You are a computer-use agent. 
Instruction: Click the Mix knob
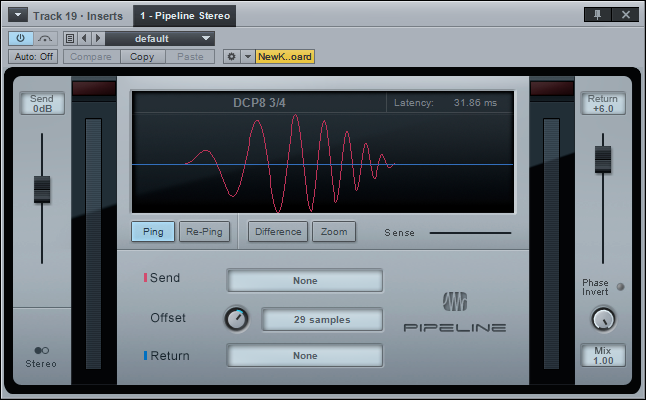click(604, 319)
